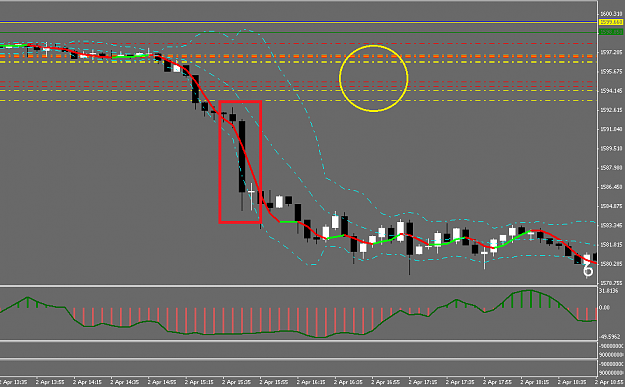Select the solid green horizontal line

click(x=298, y=33)
